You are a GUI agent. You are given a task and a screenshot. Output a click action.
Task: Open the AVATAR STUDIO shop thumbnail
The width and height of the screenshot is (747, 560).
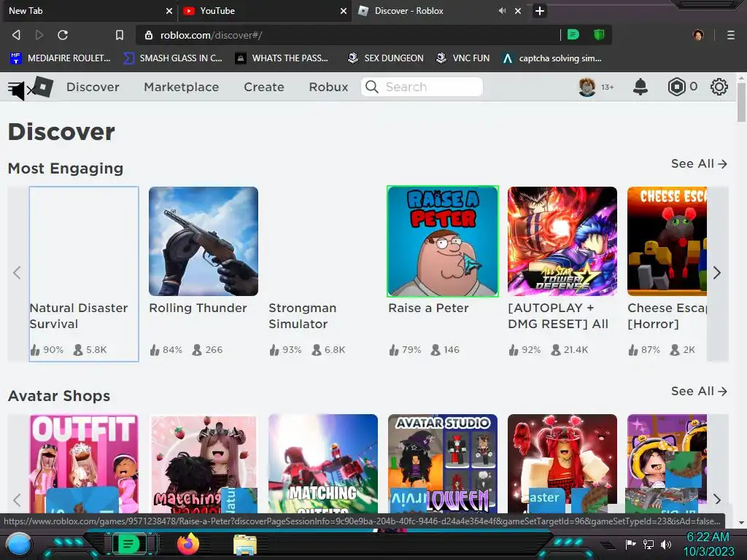coord(443,464)
